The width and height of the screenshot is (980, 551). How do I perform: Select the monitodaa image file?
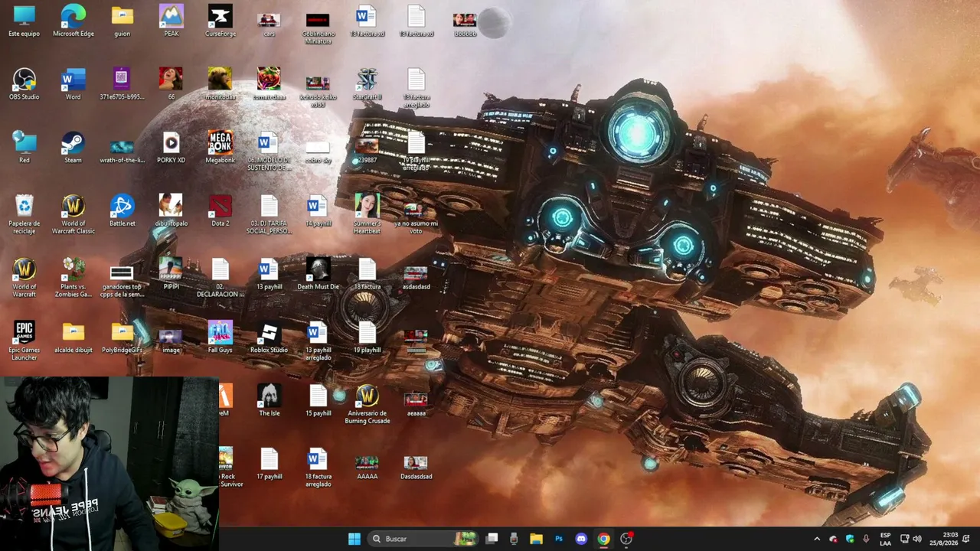[220, 84]
